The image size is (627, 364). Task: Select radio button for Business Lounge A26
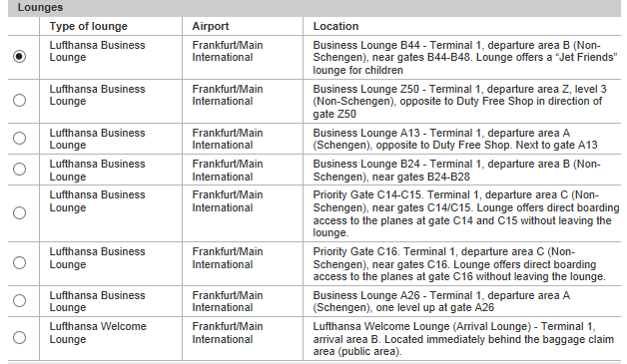coord(19,300)
